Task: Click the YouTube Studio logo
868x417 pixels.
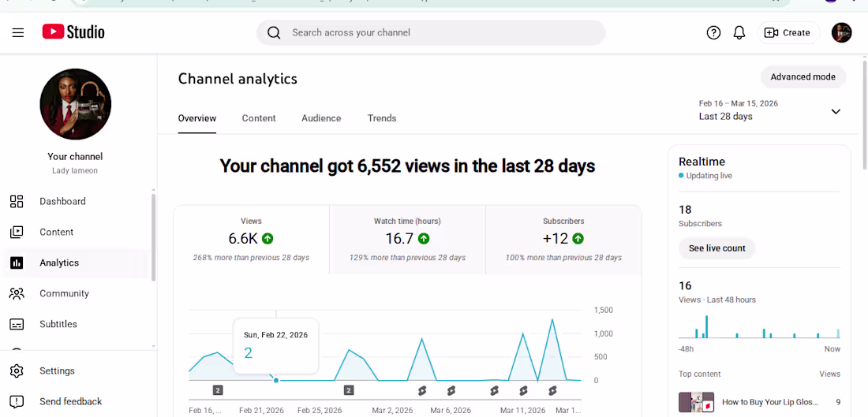Action: 73,32
